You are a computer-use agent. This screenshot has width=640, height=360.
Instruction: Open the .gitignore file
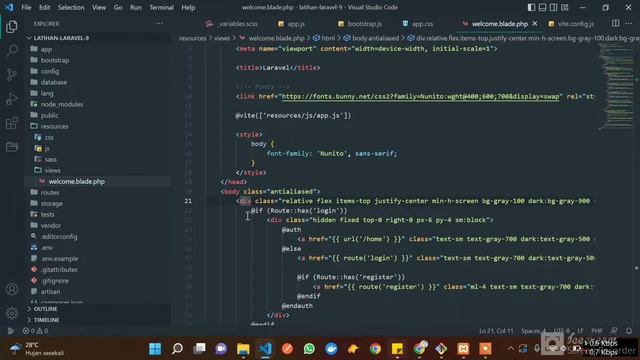(55, 280)
